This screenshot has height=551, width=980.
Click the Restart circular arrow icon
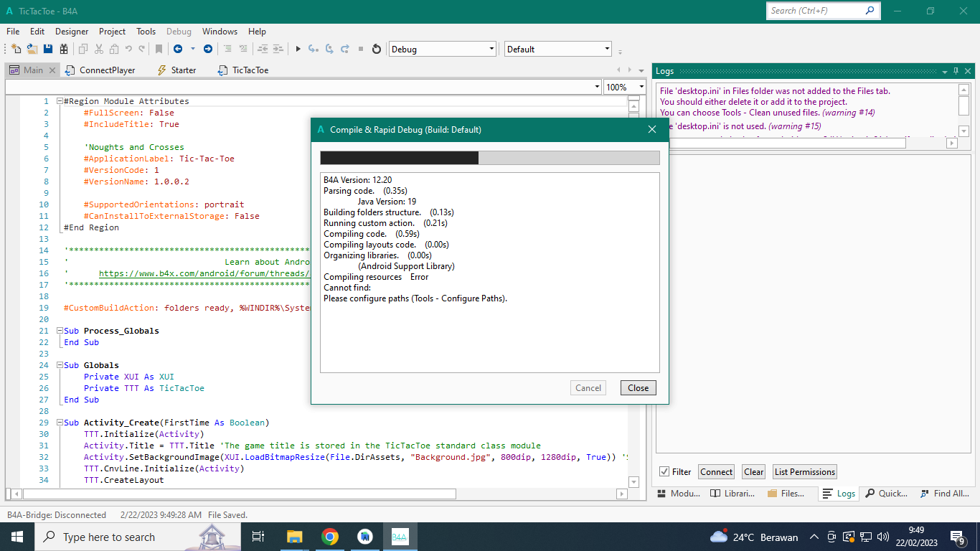pyautogui.click(x=377, y=49)
